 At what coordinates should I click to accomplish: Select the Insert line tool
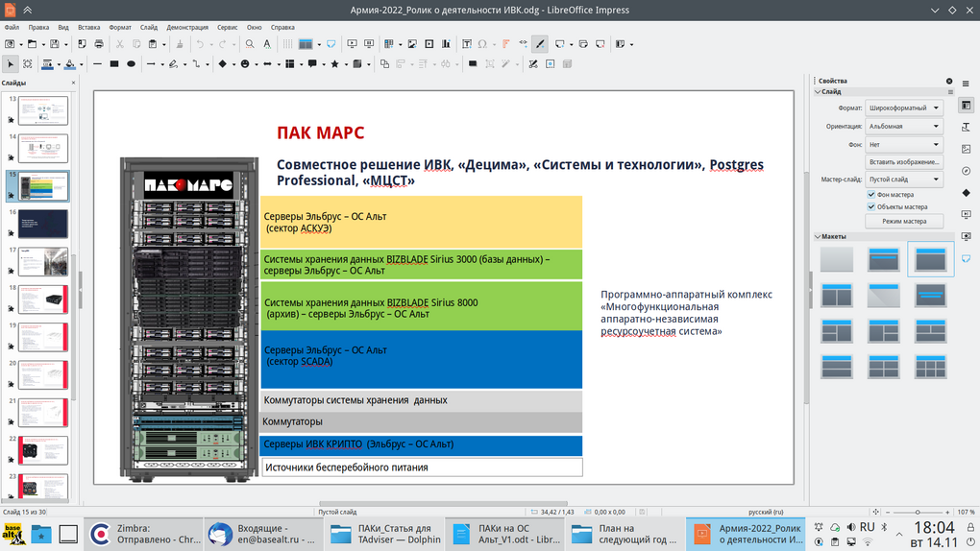pos(97,63)
